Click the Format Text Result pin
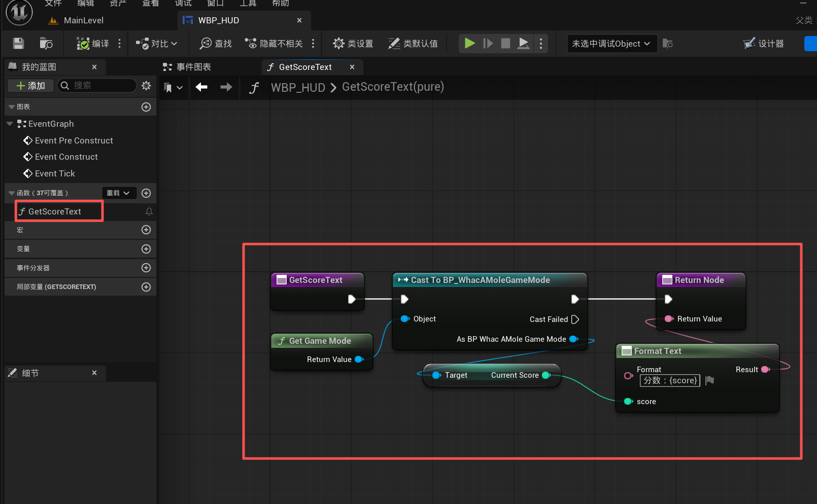The width and height of the screenshot is (817, 504). tap(766, 370)
